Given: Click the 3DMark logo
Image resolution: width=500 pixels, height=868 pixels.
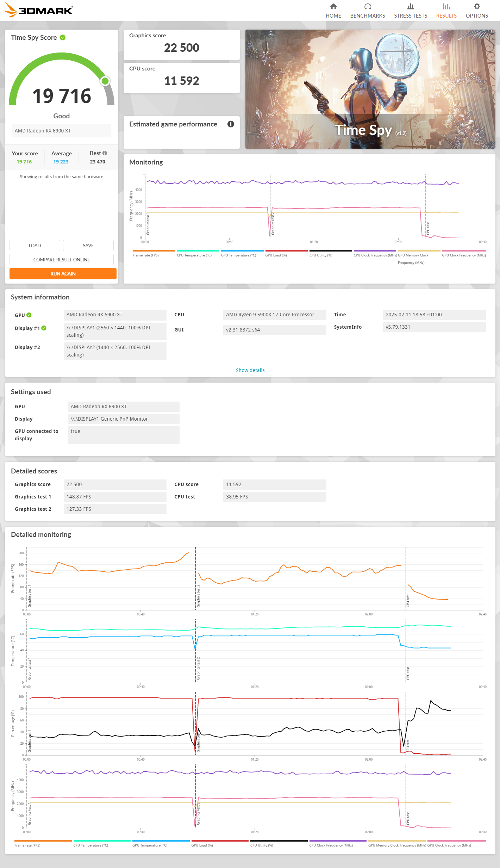Looking at the screenshot, I should 38,10.
